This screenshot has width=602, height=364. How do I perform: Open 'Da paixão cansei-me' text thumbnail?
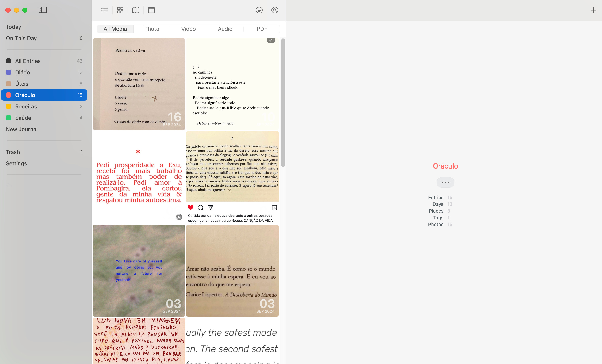(232, 177)
